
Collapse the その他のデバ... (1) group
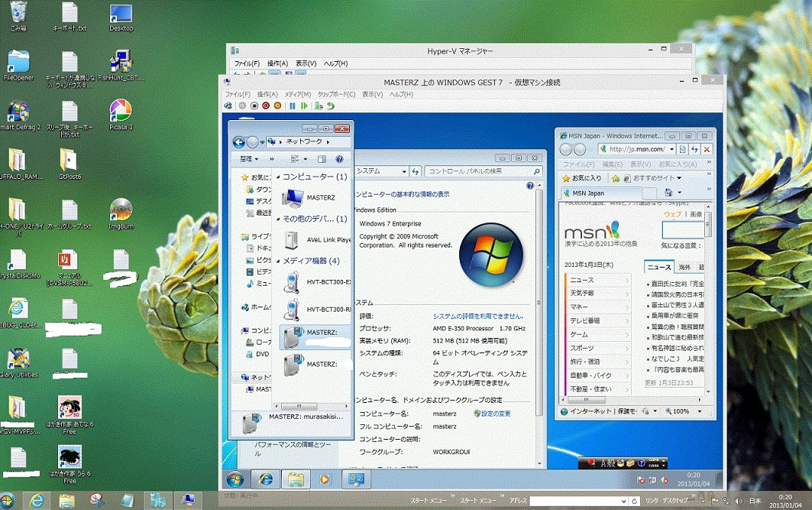(x=278, y=219)
